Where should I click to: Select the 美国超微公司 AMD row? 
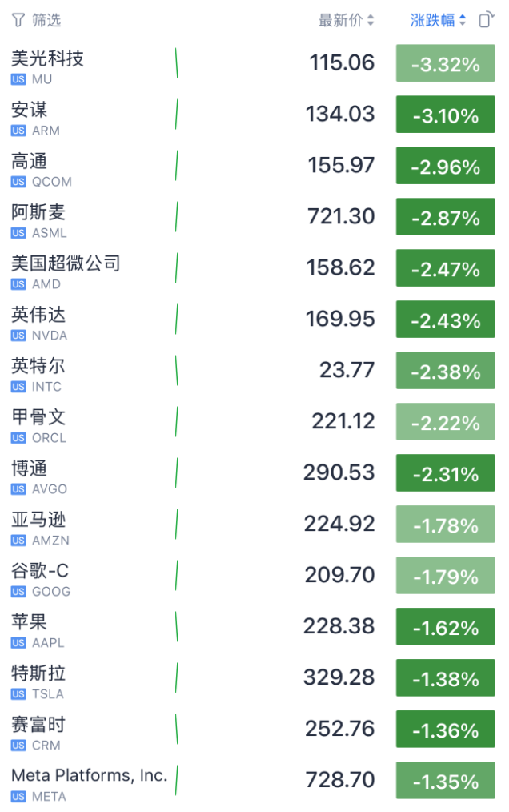tap(66, 263)
